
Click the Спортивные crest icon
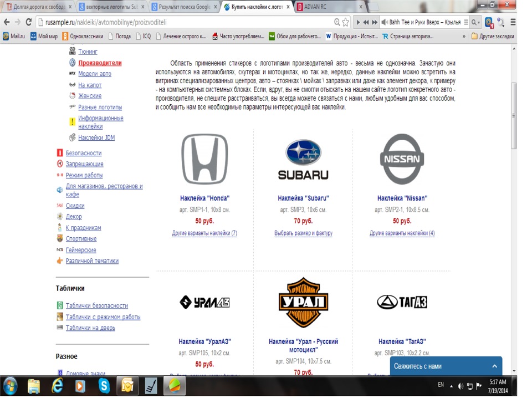60,238
